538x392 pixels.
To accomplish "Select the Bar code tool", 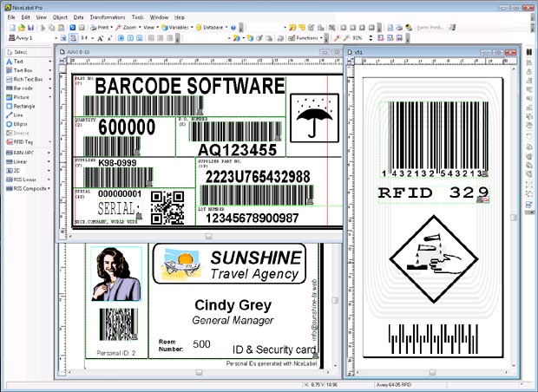I will [23, 88].
